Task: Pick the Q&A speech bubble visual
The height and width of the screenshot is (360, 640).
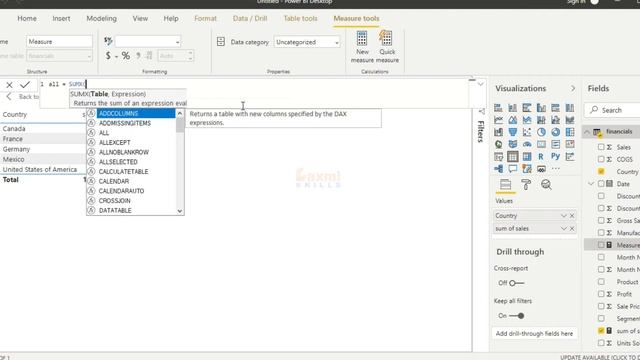Action: pos(513,169)
